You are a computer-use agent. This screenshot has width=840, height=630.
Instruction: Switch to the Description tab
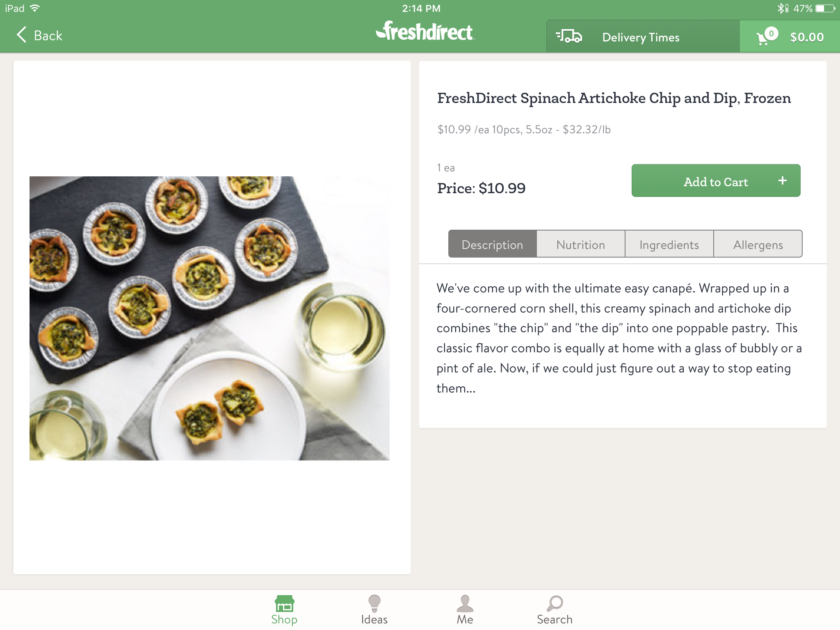(492, 244)
